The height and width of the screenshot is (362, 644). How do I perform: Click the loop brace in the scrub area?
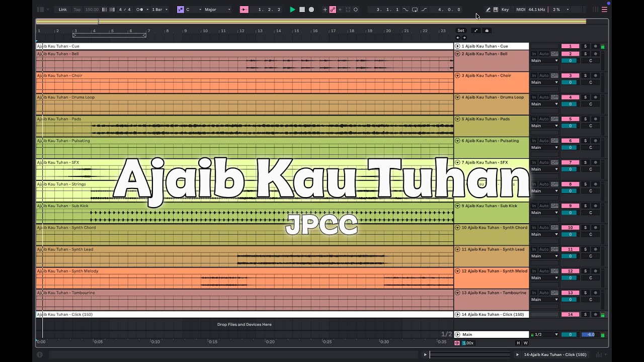[x=109, y=35]
